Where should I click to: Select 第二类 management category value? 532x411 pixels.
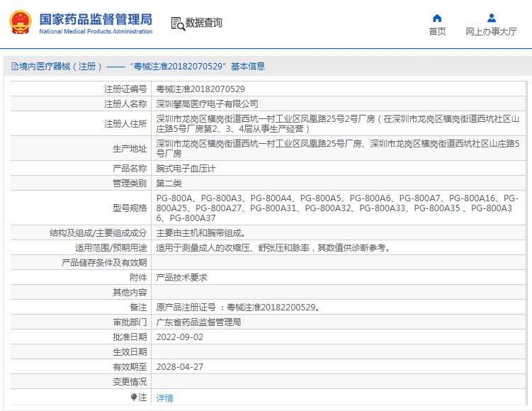[169, 184]
